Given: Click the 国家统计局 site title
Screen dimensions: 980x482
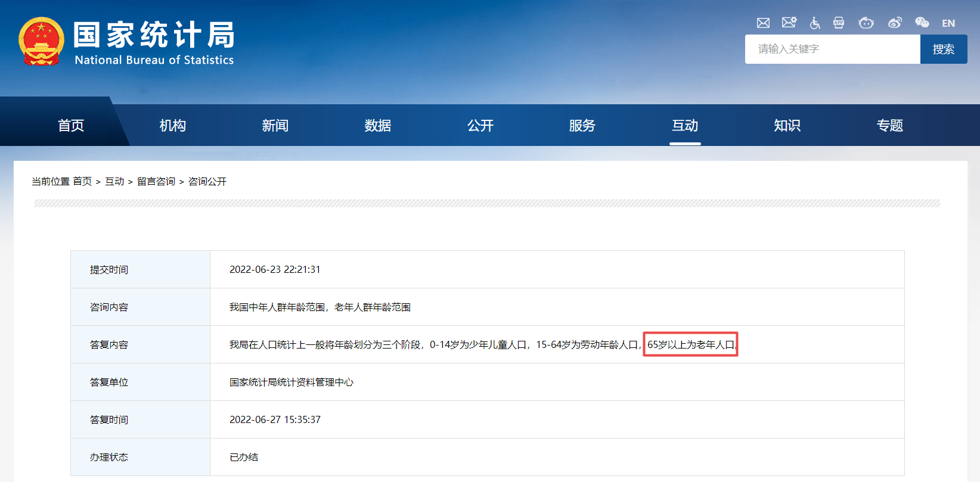Looking at the screenshot, I should pyautogui.click(x=154, y=35).
